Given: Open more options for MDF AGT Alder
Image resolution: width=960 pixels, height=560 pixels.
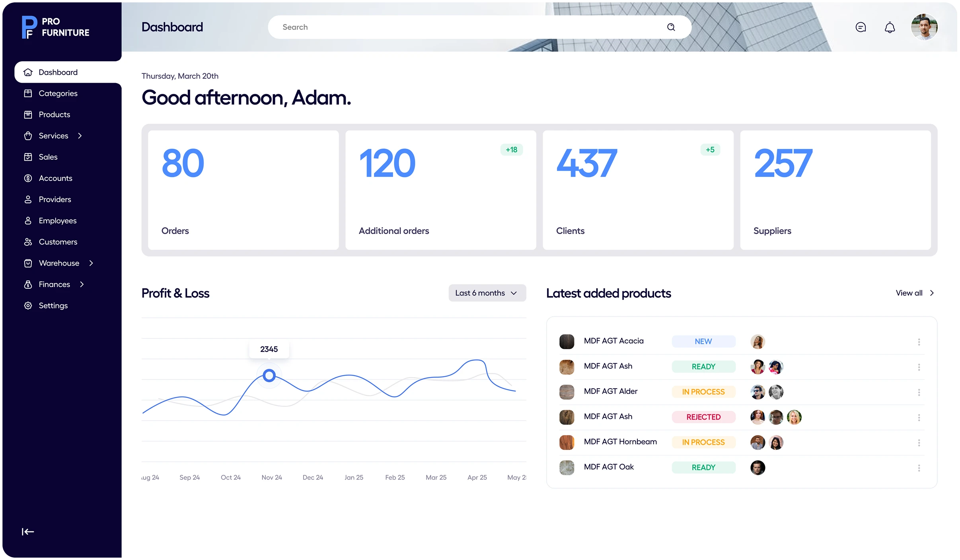Looking at the screenshot, I should [919, 392].
